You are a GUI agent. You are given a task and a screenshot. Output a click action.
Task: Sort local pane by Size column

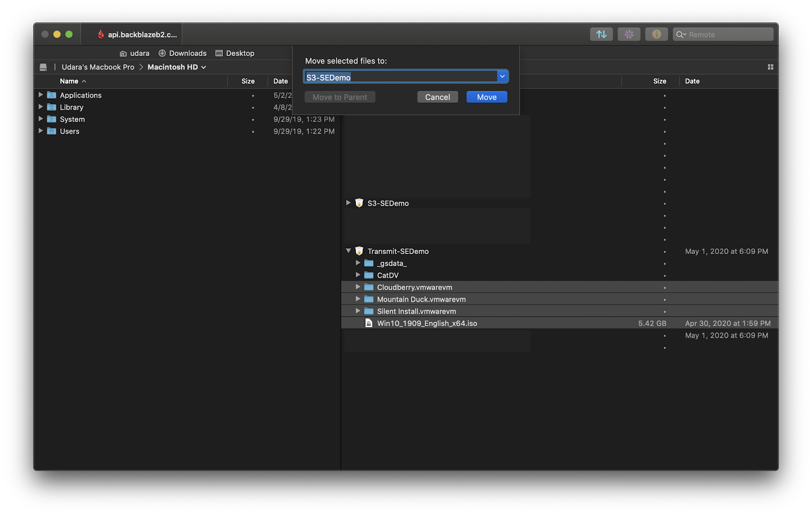tap(248, 81)
